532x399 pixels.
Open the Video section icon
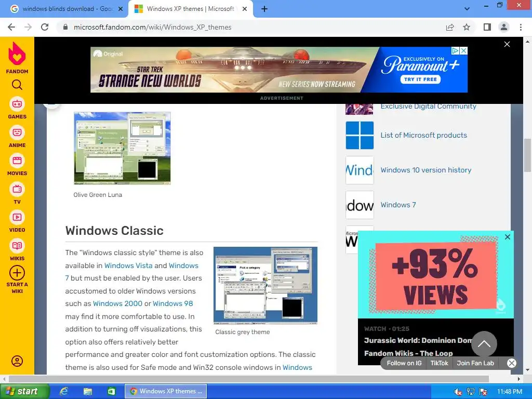click(17, 217)
